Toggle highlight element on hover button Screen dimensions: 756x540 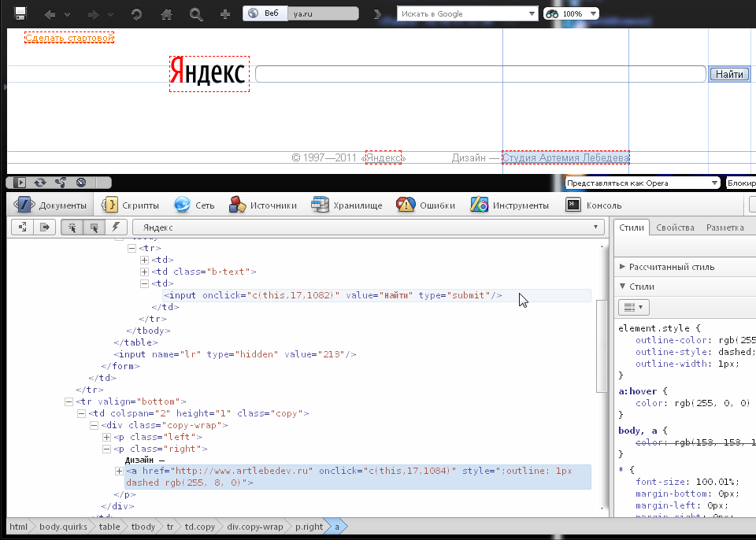click(94, 227)
